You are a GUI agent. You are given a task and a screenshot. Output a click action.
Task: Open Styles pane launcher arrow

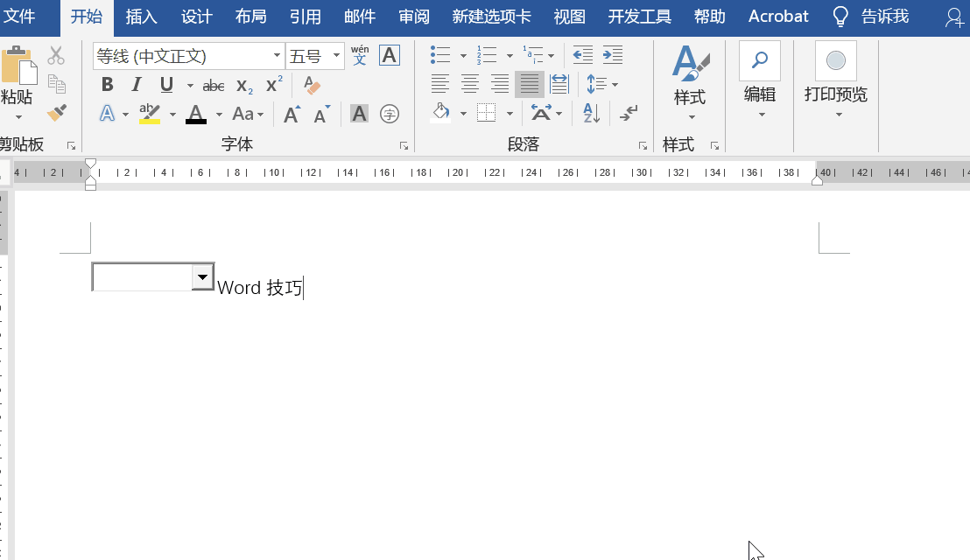tap(714, 146)
